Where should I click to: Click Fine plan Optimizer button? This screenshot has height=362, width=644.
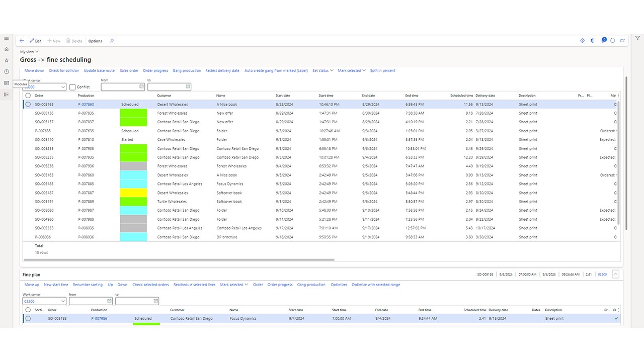coord(339,285)
